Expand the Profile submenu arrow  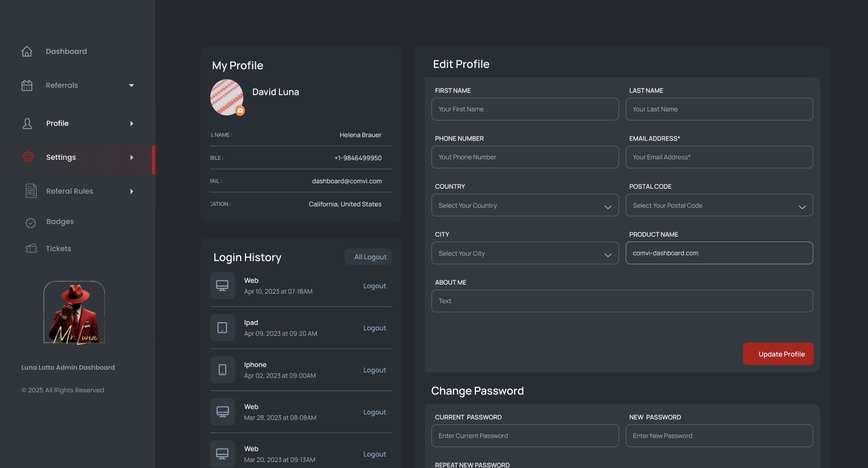click(131, 124)
